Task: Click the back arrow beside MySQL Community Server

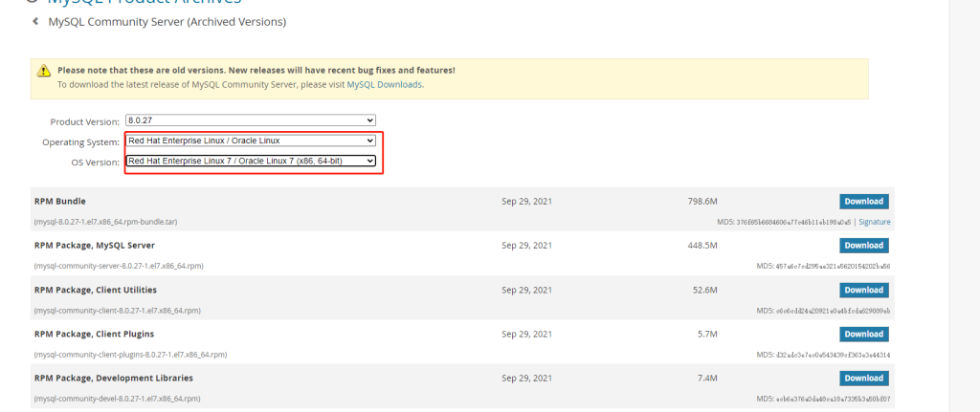Action: 35,21
